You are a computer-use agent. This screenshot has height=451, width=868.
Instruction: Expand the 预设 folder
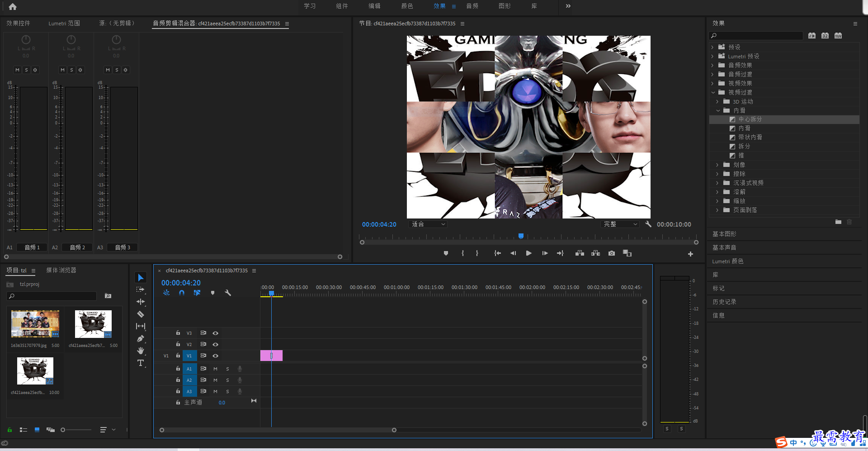click(712, 47)
